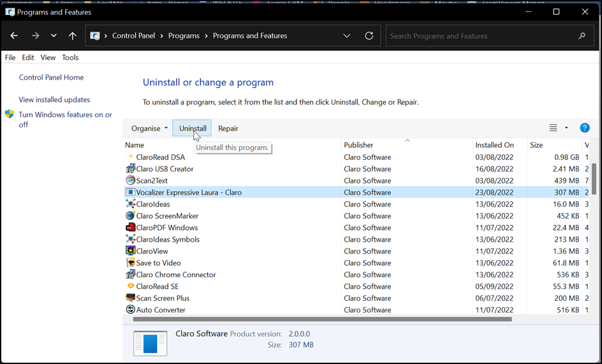Select the Scan2Text row name

(152, 180)
